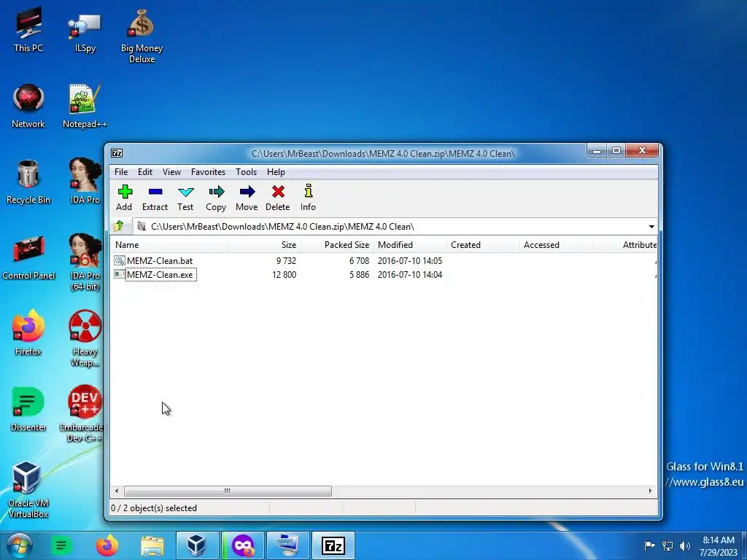Click the 7-Zip taskbar button
747x560 pixels.
(x=333, y=545)
